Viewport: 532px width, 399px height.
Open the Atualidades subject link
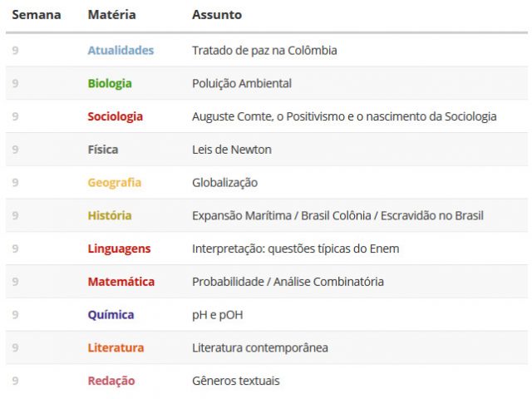pos(121,50)
